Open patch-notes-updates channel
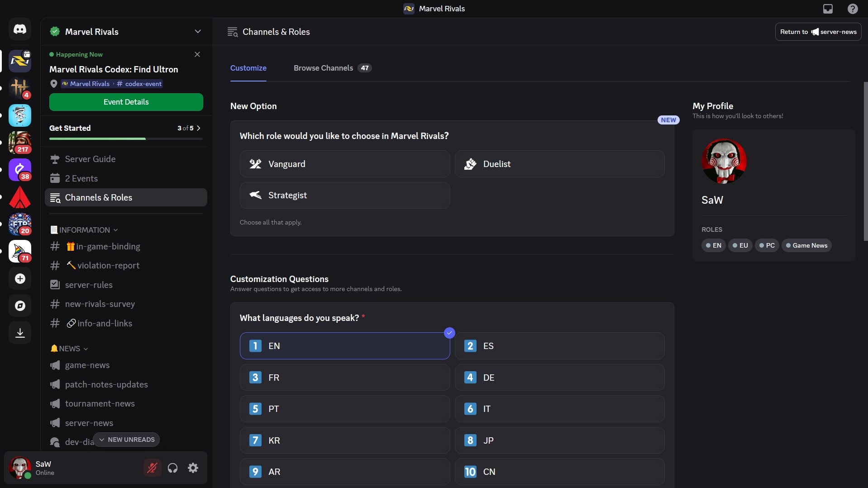This screenshot has height=488, width=868. (126, 384)
